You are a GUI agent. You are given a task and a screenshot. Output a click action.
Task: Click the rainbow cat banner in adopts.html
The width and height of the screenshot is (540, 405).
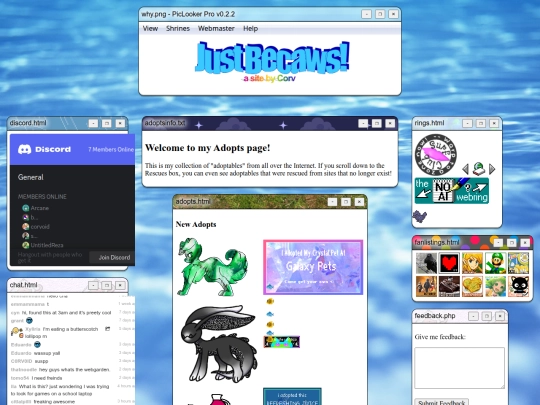(x=282, y=342)
